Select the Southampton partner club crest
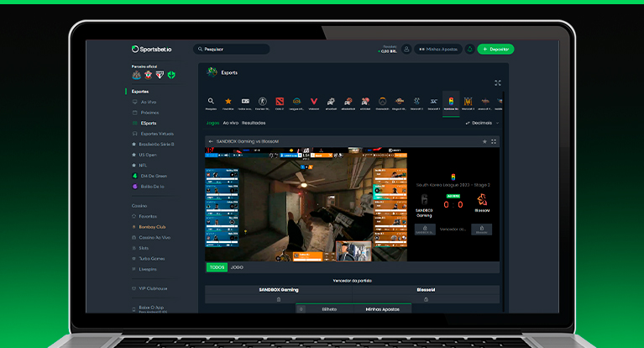644x348 pixels. coord(149,75)
